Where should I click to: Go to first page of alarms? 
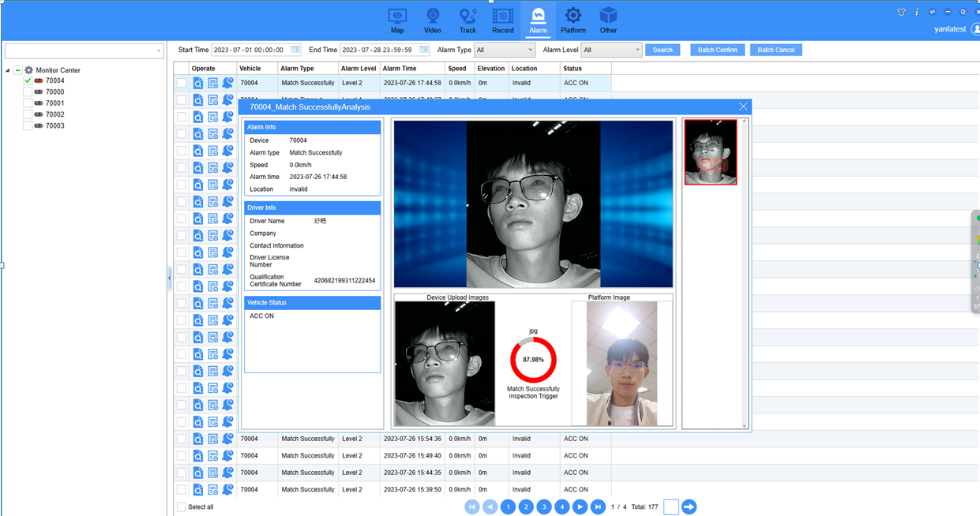[472, 507]
